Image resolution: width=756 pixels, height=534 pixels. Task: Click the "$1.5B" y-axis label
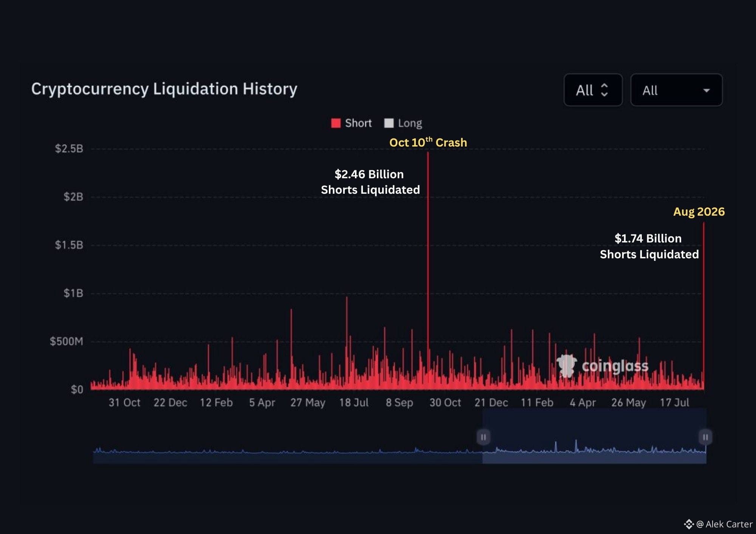click(x=69, y=245)
